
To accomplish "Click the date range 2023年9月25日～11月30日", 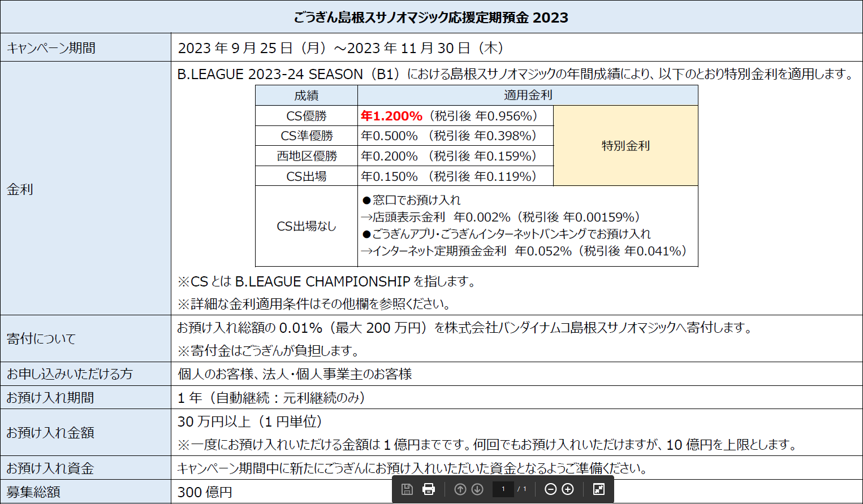I will (340, 48).
